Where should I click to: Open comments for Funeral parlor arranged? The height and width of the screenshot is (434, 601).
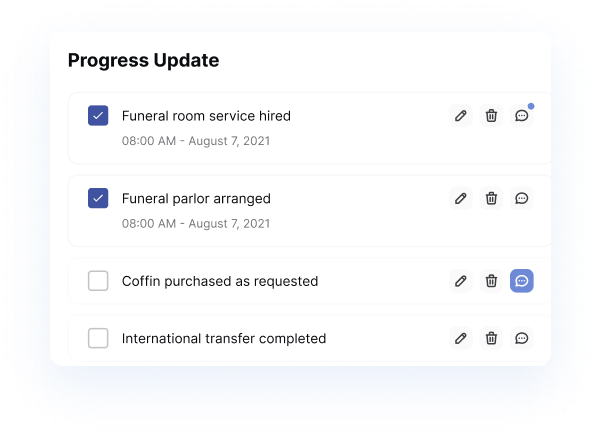tap(521, 198)
